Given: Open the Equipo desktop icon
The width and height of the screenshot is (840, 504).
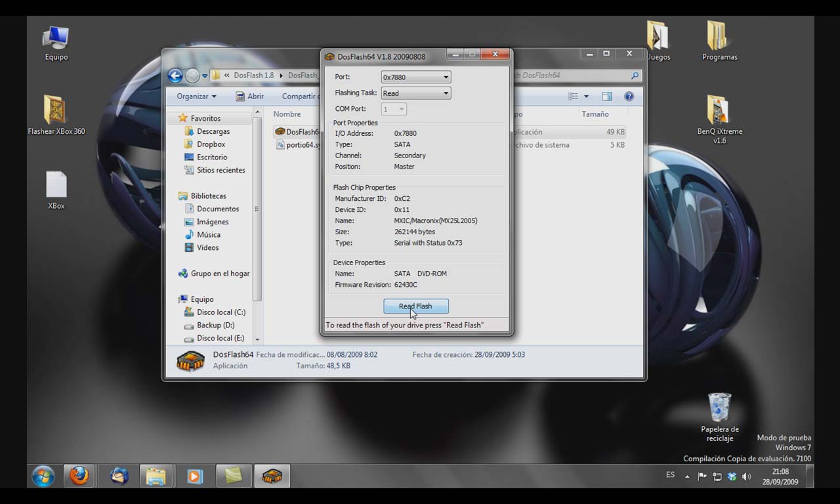Looking at the screenshot, I should (x=56, y=44).
